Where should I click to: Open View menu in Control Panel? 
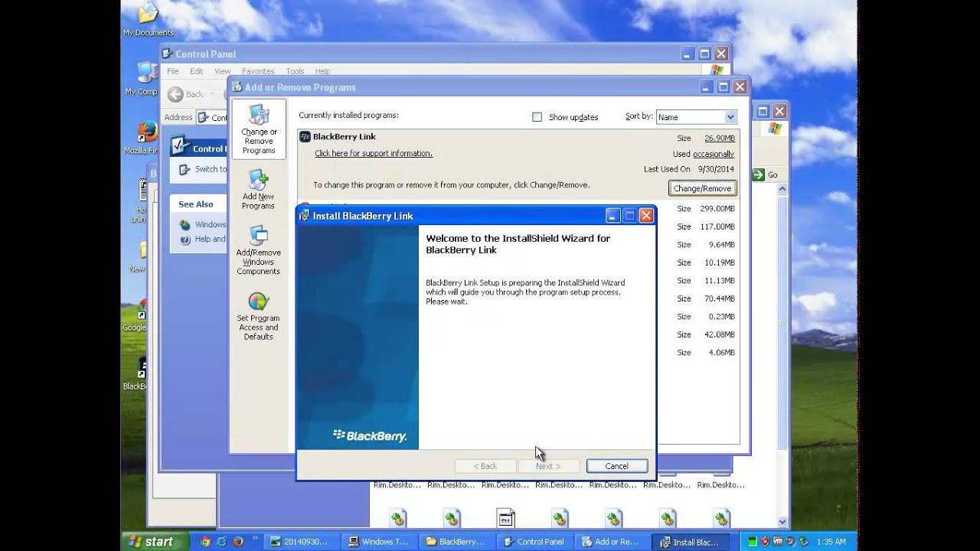click(222, 71)
